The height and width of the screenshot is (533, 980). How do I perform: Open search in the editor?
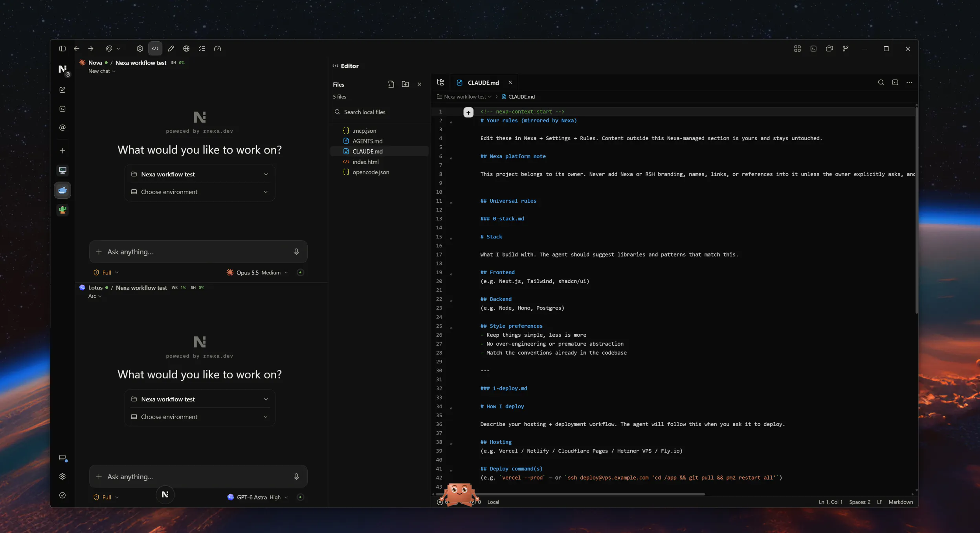pos(881,82)
